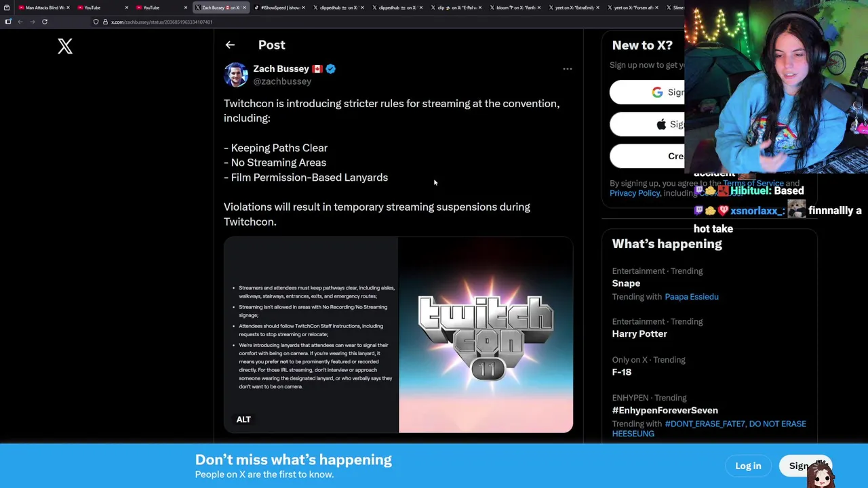The image size is (868, 488).
Task: Close the Man Attacks Blind tab
Action: (68, 7)
